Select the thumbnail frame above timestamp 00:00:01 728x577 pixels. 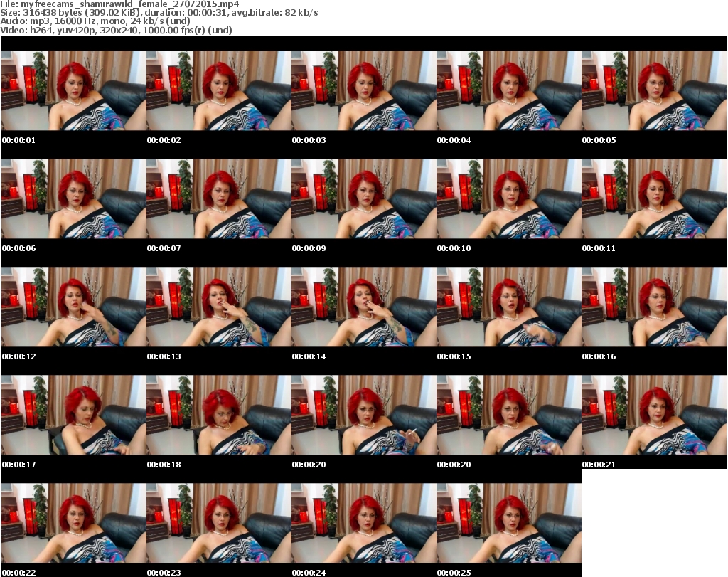point(74,90)
